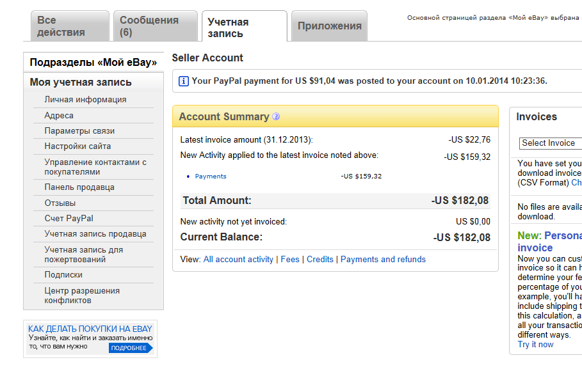Click the 'ПОДРОБНЕЕ' button in banner
This screenshot has width=582, height=392.
130,348
